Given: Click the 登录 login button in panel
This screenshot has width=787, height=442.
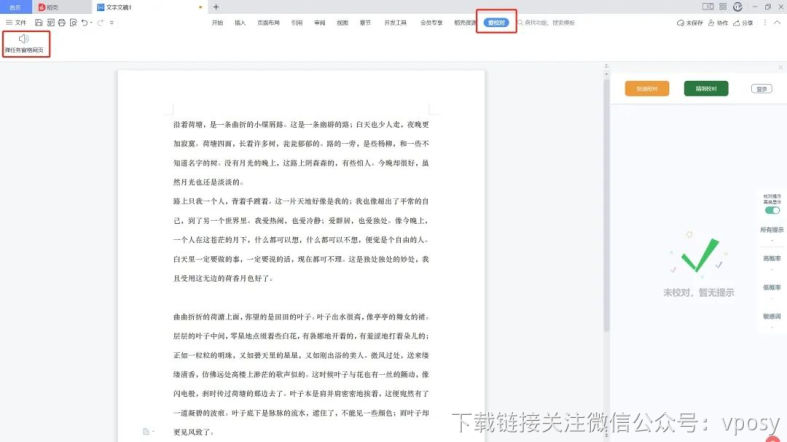Looking at the screenshot, I should (761, 89).
